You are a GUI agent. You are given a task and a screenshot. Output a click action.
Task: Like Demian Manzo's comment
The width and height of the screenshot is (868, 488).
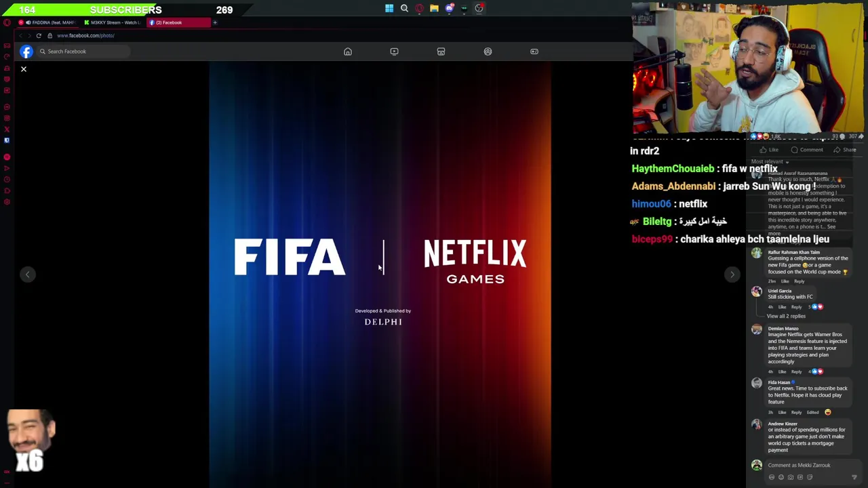(x=782, y=371)
